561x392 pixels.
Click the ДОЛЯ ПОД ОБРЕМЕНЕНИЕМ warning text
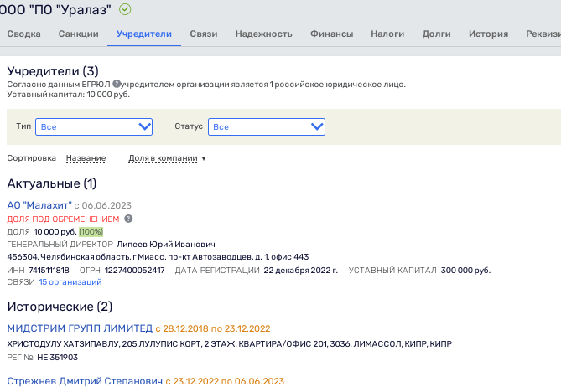pyautogui.click(x=63, y=219)
